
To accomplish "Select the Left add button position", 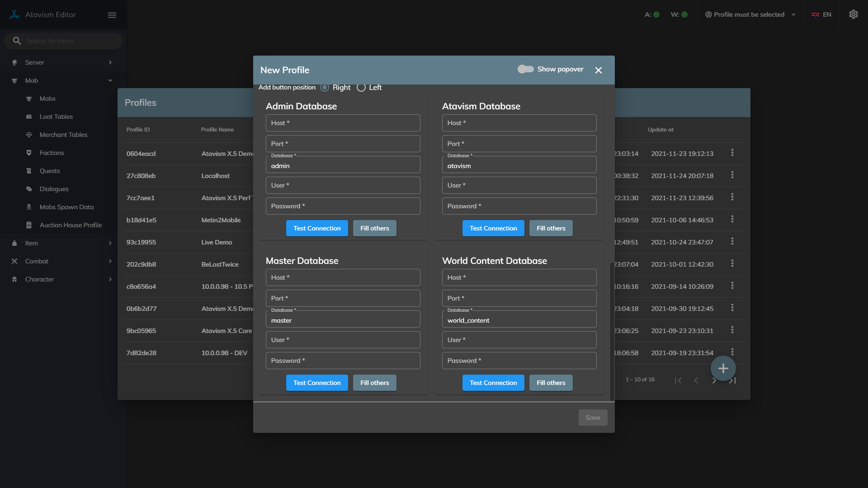I will coord(361,88).
